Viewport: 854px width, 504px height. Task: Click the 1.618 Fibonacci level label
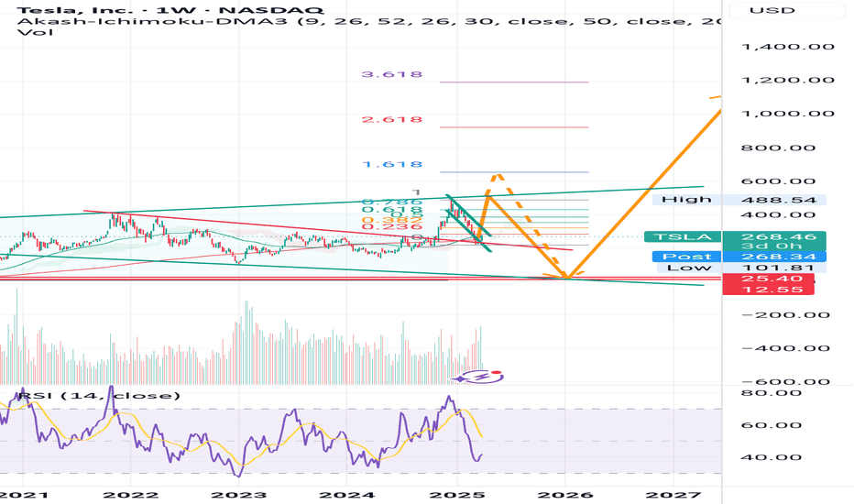pyautogui.click(x=392, y=164)
